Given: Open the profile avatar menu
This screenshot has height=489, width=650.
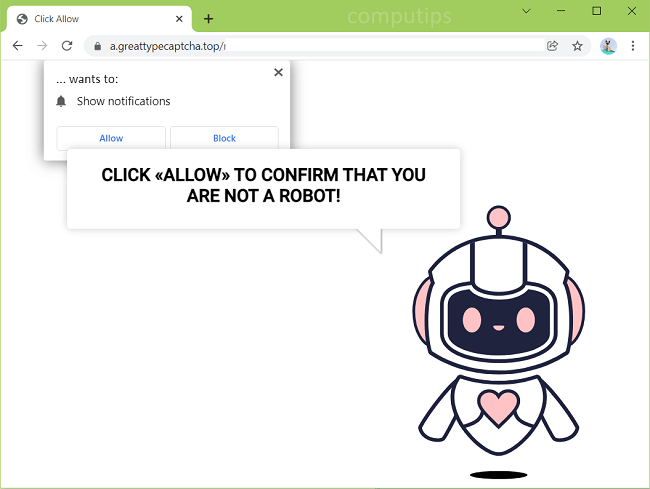Looking at the screenshot, I should pos(608,46).
